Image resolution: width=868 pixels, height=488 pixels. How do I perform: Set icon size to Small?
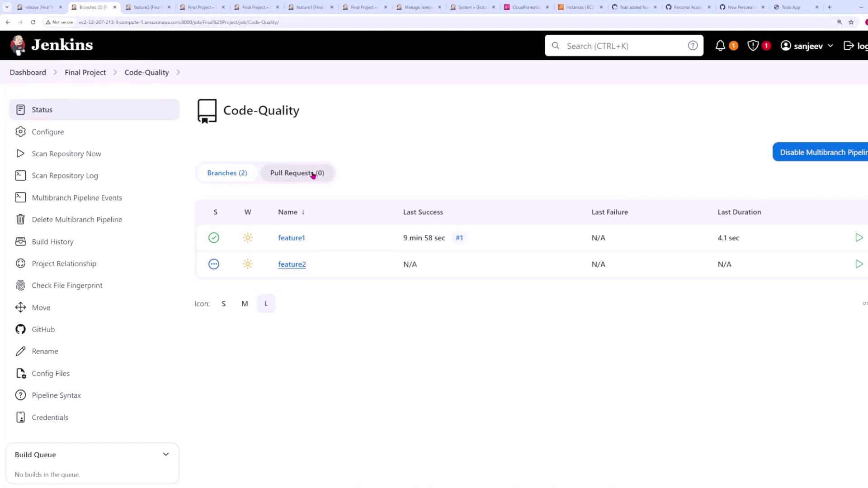(223, 304)
